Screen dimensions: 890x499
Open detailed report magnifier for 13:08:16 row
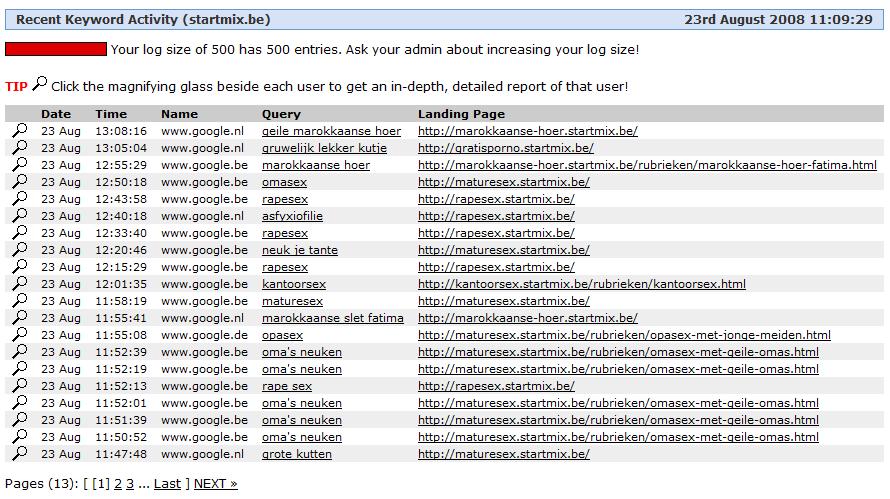(19, 131)
